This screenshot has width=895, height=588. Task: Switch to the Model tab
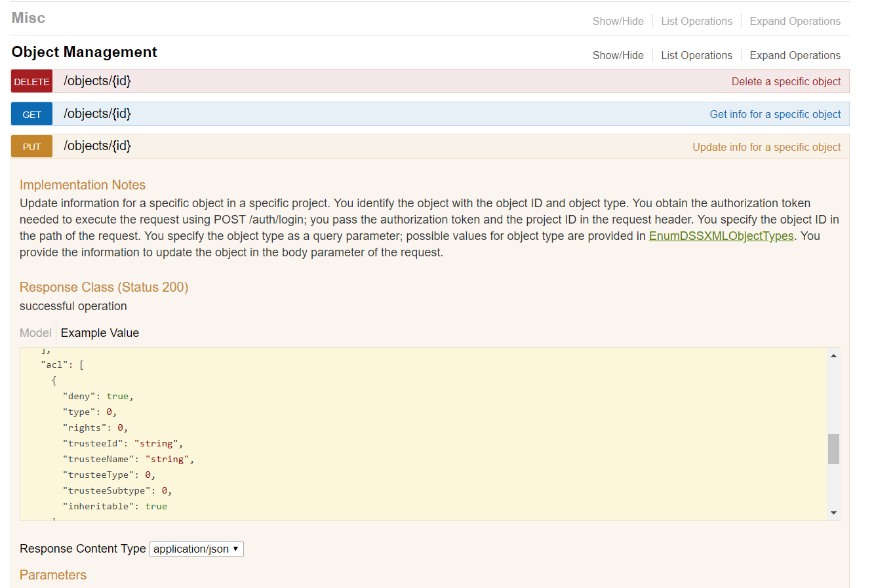pyautogui.click(x=35, y=332)
